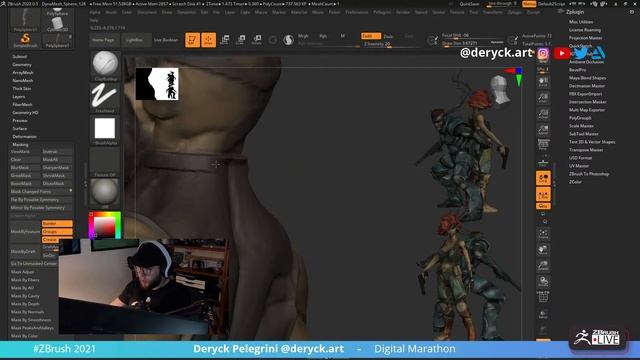This screenshot has height=360, width=640.
Task: Toggle the Mrgb button
Action: click(303, 36)
